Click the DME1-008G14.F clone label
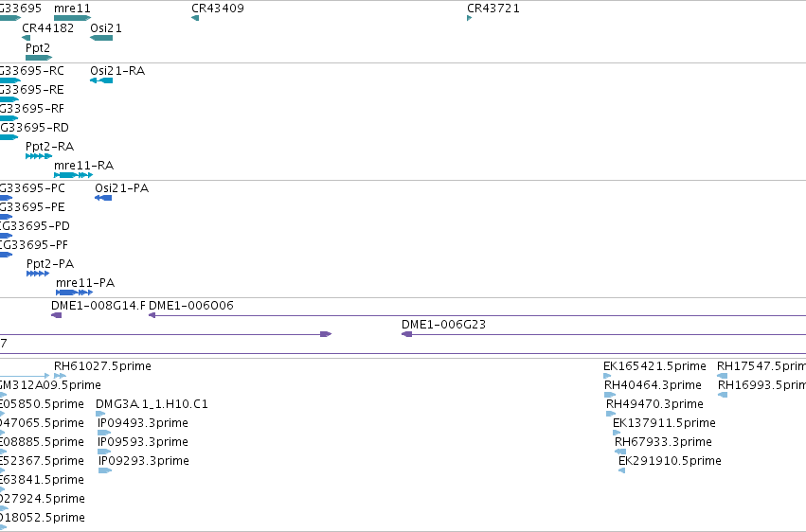 pos(99,306)
